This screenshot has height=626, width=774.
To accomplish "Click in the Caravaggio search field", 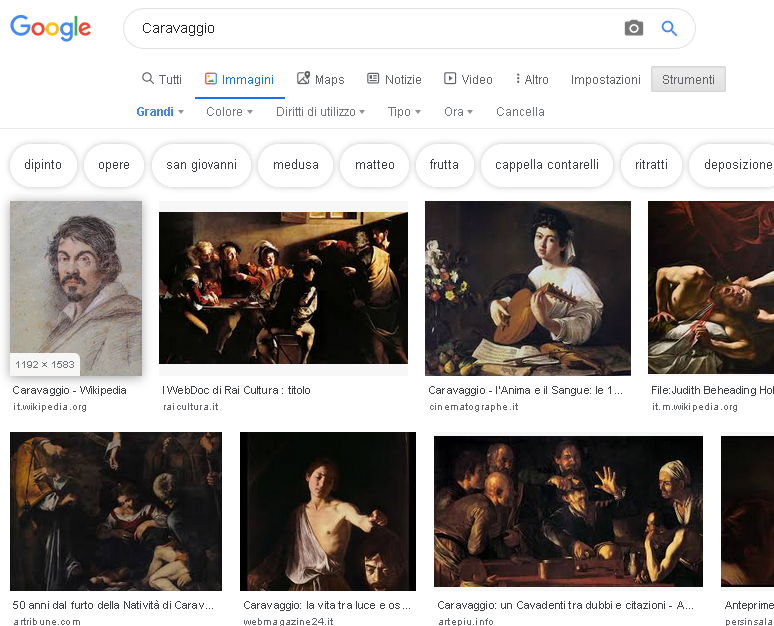I will [x=375, y=28].
